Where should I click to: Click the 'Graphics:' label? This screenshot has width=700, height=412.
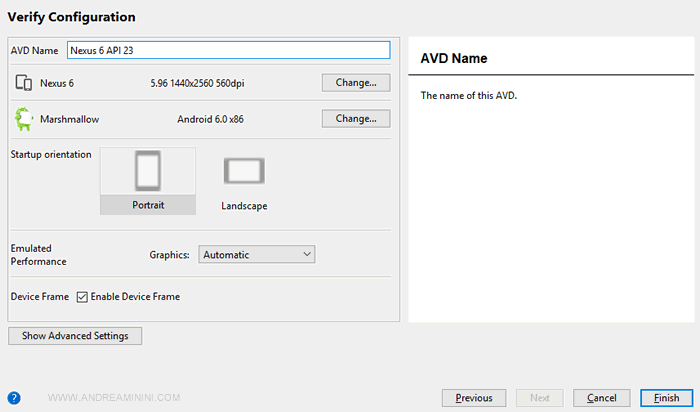point(169,255)
